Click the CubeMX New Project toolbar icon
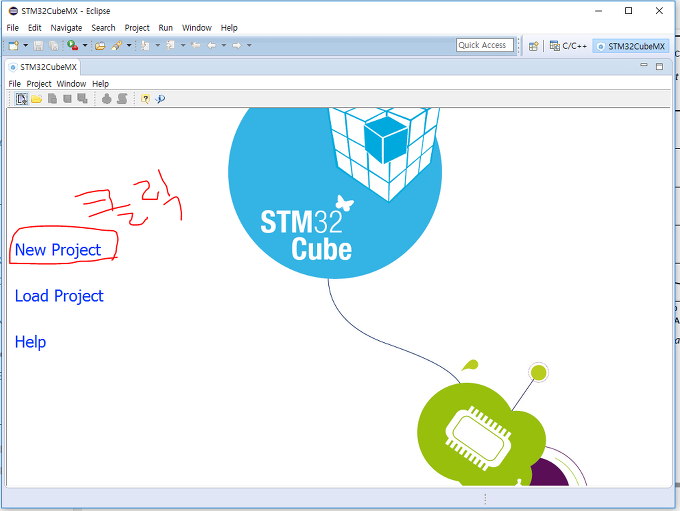This screenshot has width=680, height=511. tap(21, 99)
